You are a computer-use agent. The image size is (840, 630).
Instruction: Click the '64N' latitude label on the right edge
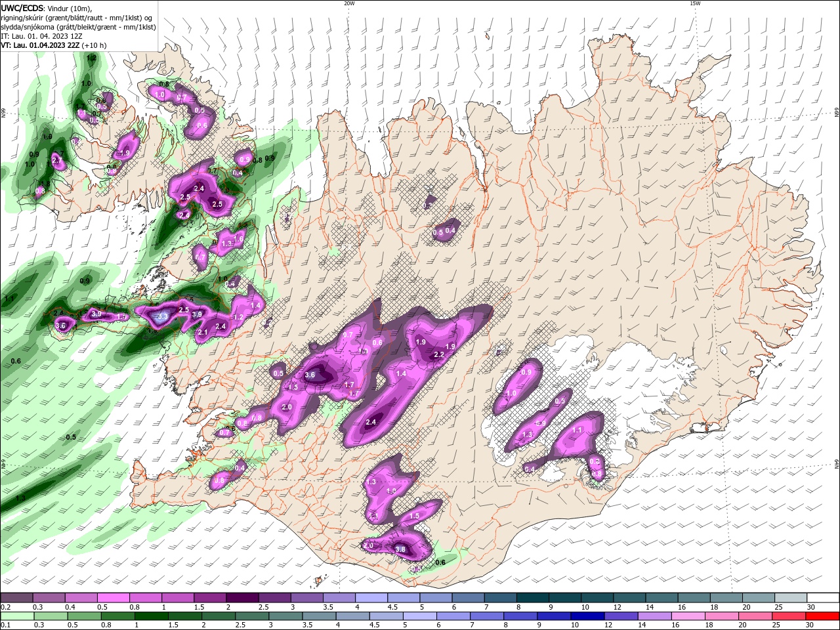(x=836, y=463)
